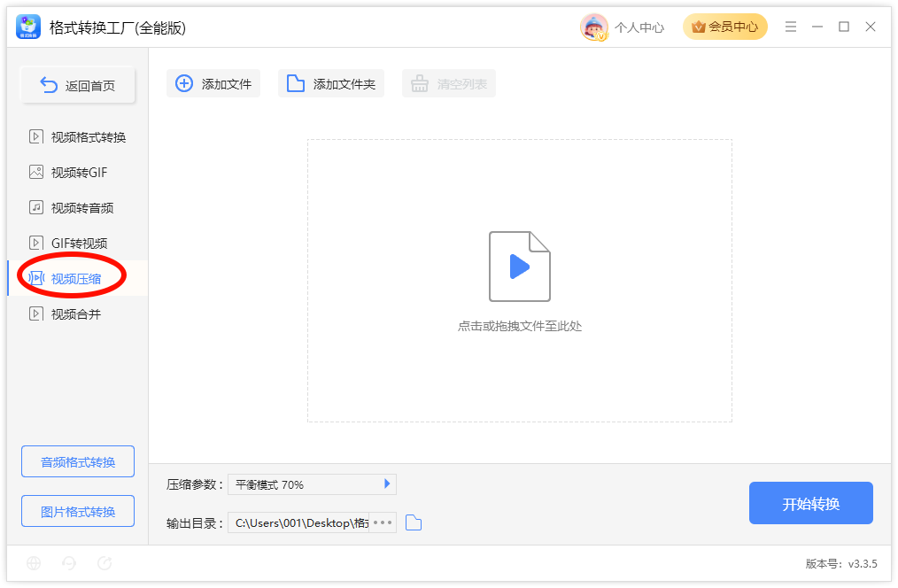
Task: Click 点击或拖拽文件至此处 text
Action: [520, 327]
